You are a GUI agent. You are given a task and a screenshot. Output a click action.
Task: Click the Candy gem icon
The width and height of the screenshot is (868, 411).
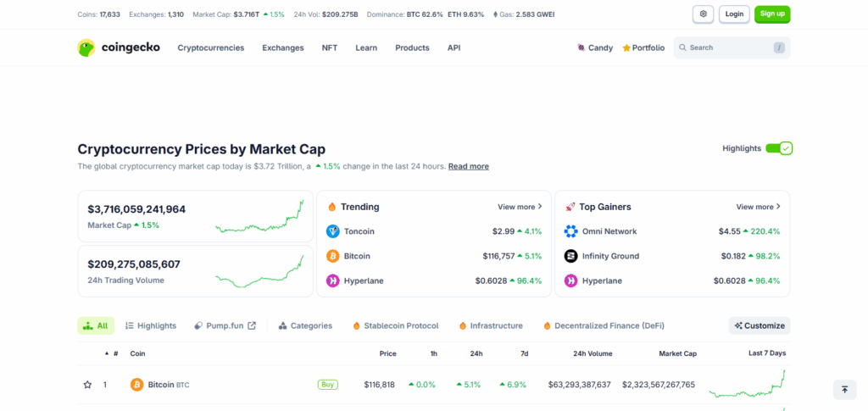pyautogui.click(x=581, y=47)
